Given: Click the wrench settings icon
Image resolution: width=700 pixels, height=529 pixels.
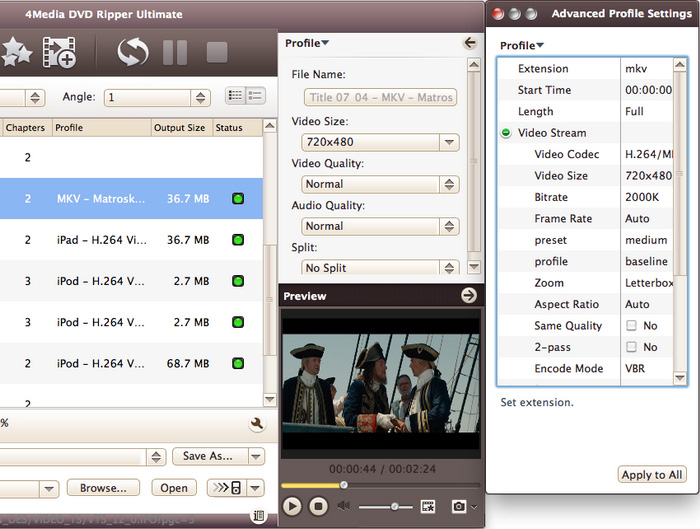Looking at the screenshot, I should pos(257,424).
